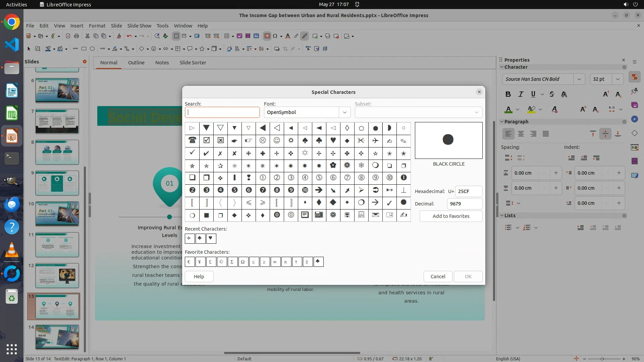Click the Italic formatting icon in sidebar
This screenshot has height=362, width=644.
[x=521, y=95]
